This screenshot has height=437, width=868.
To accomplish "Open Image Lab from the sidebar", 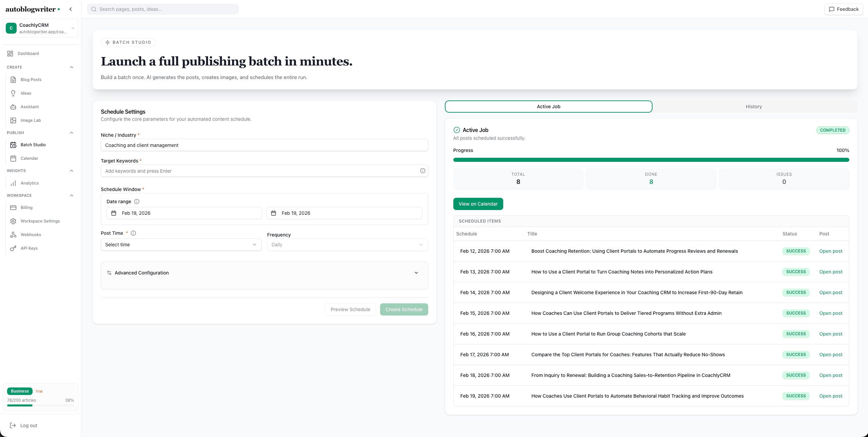I will tap(31, 120).
